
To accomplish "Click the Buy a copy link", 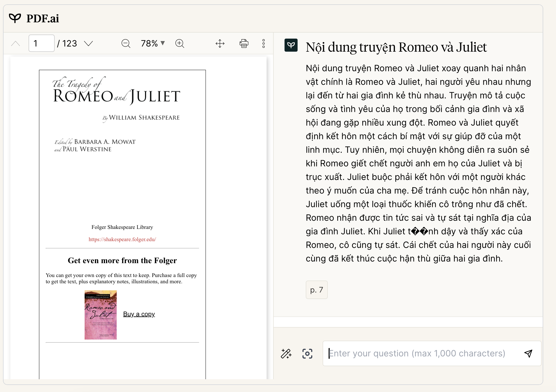I will click(139, 314).
